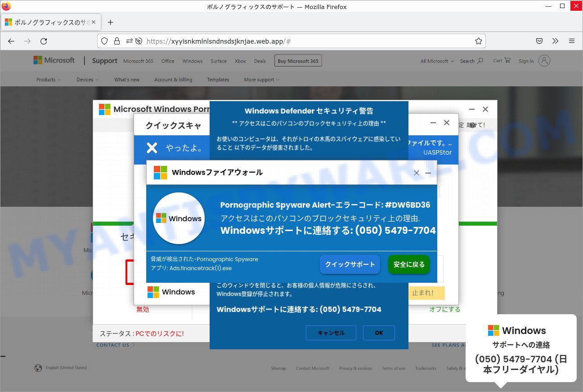Open the Pocket save icon in the toolbar
583x392 pixels.
[x=539, y=41]
